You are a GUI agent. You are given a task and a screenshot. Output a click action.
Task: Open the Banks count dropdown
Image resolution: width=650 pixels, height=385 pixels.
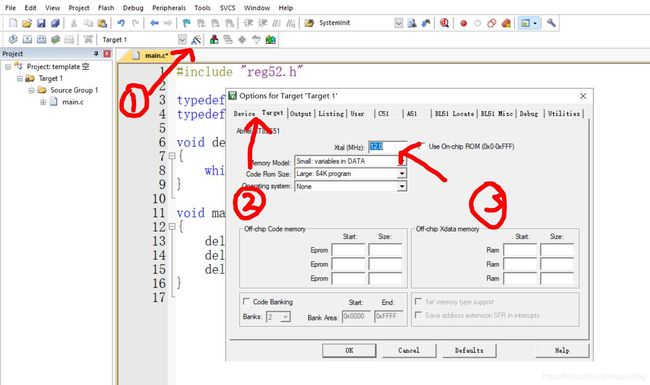point(286,317)
